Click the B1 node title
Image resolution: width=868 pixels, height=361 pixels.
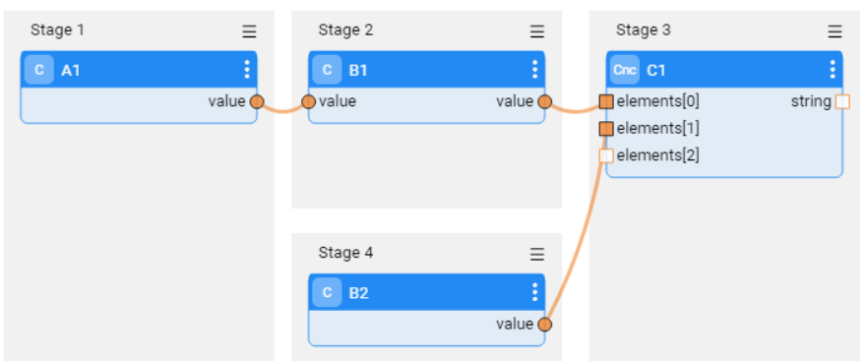[x=358, y=70]
